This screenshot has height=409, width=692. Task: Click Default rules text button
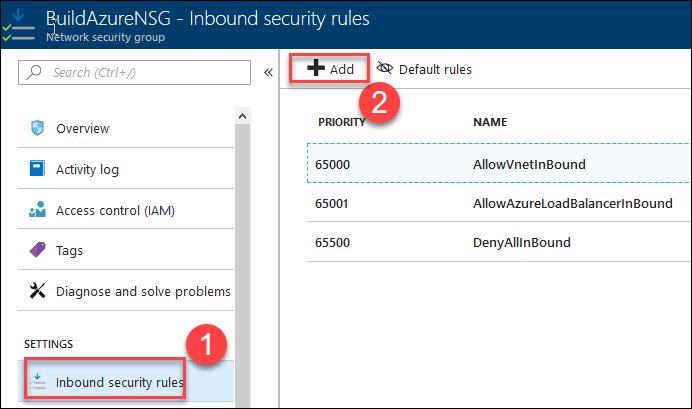pyautogui.click(x=435, y=69)
